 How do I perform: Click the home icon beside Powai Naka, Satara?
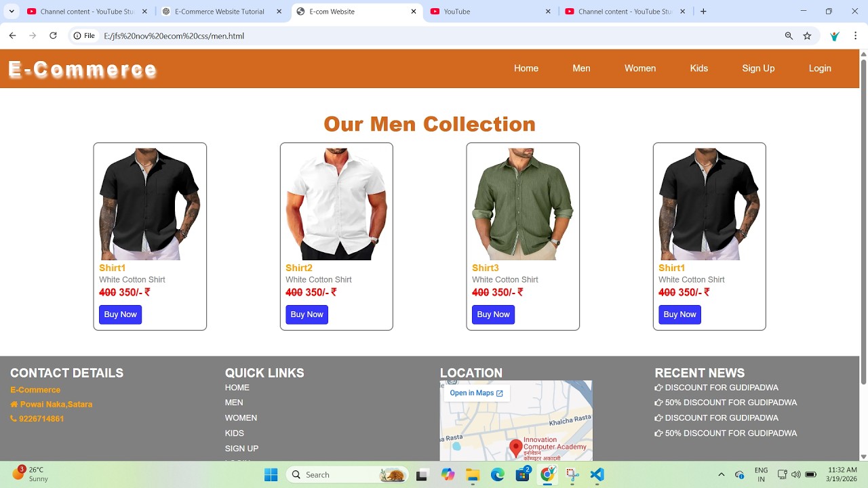point(14,405)
